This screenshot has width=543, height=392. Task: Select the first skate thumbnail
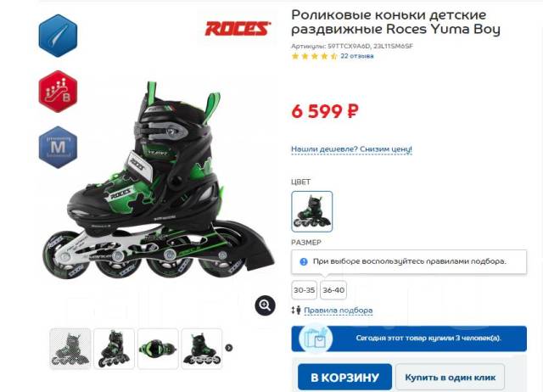(70, 349)
